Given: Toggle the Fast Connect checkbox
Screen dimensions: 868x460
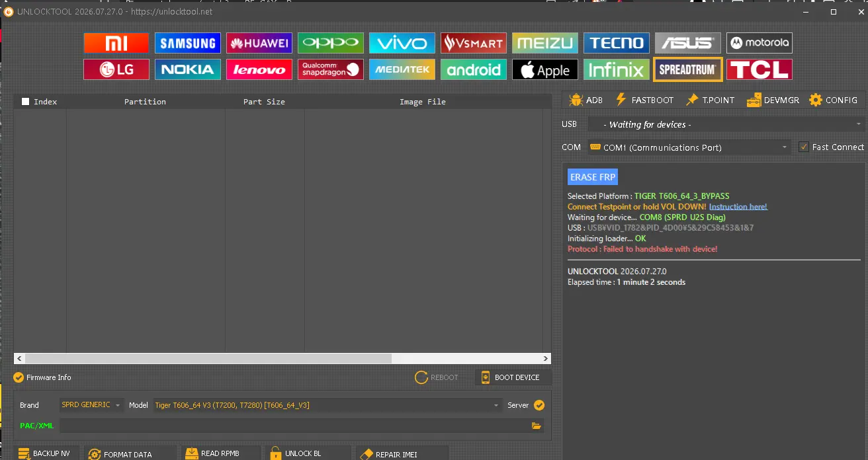Looking at the screenshot, I should tap(804, 147).
